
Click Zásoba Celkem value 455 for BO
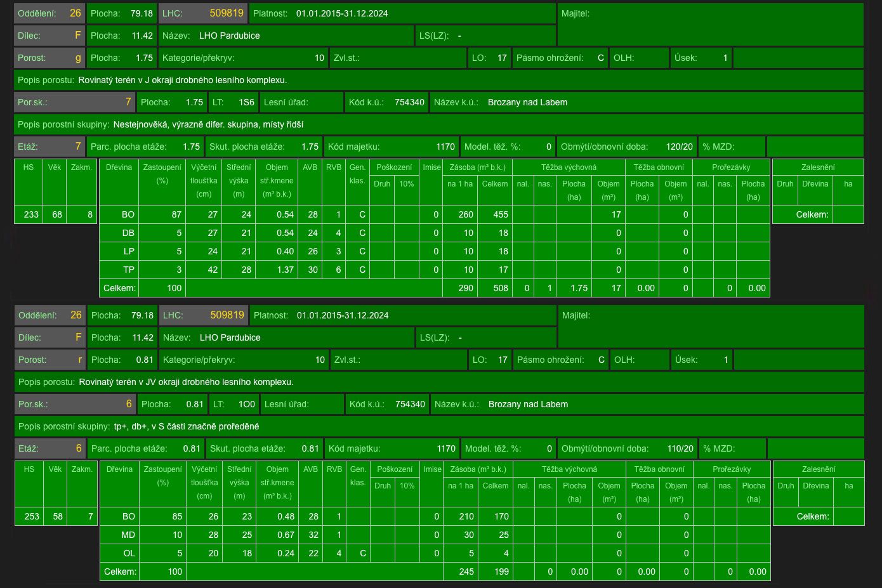click(x=501, y=214)
